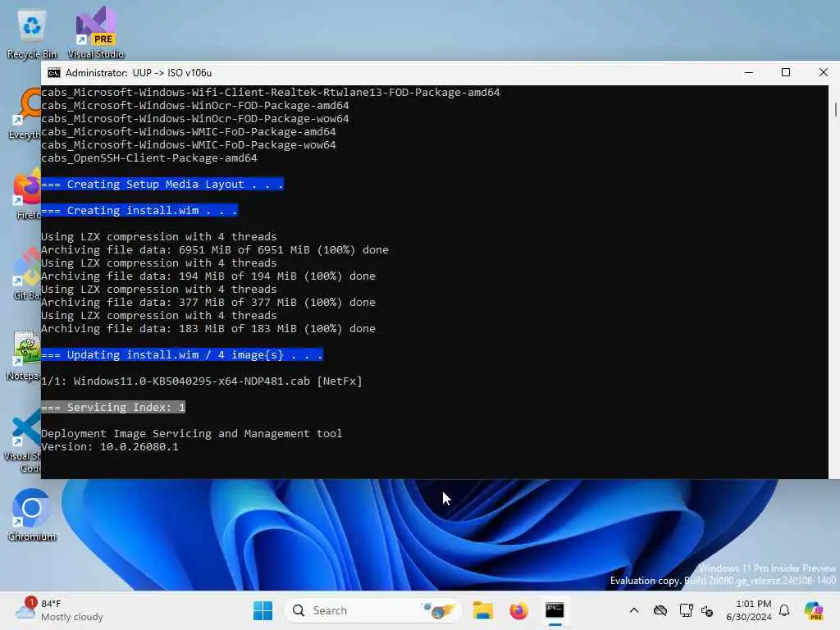Open Copilot Preview in the taskbar
Screen dimensions: 840x630
click(x=815, y=610)
